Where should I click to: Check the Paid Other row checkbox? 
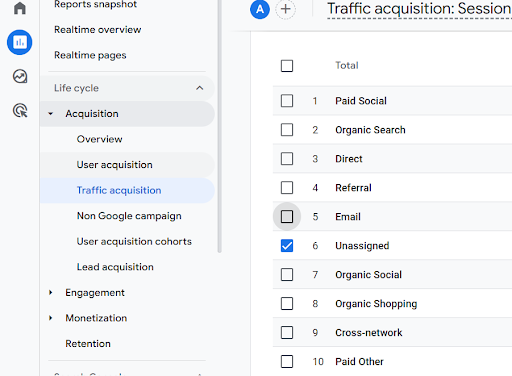[x=287, y=362]
